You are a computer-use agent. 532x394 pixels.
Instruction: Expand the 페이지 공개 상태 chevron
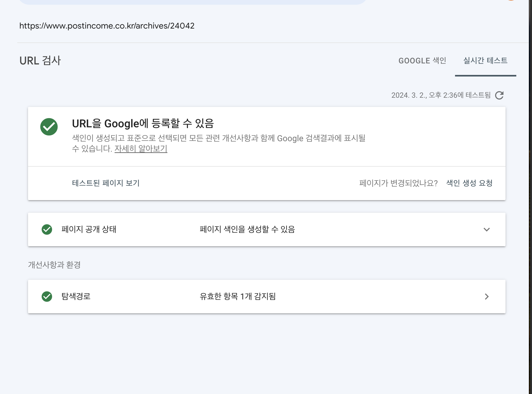486,230
